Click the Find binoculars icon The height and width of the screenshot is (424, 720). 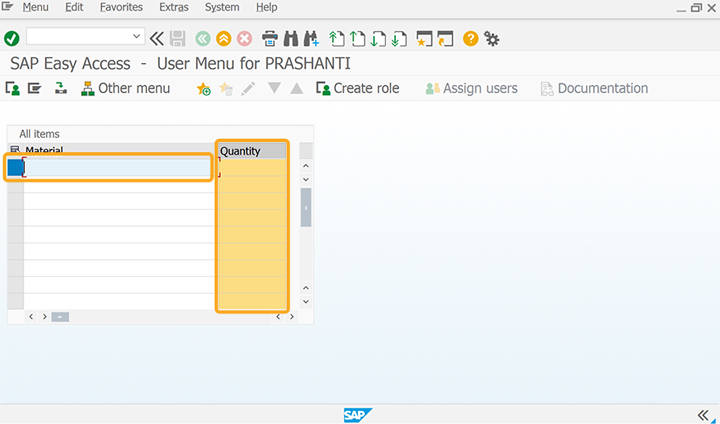pyautogui.click(x=291, y=39)
